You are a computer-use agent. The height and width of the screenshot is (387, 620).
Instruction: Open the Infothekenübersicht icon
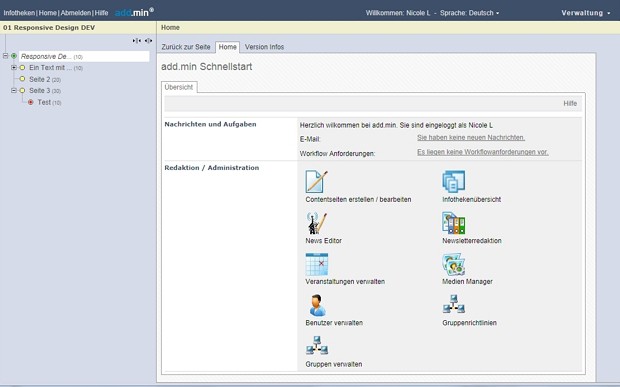click(x=454, y=181)
